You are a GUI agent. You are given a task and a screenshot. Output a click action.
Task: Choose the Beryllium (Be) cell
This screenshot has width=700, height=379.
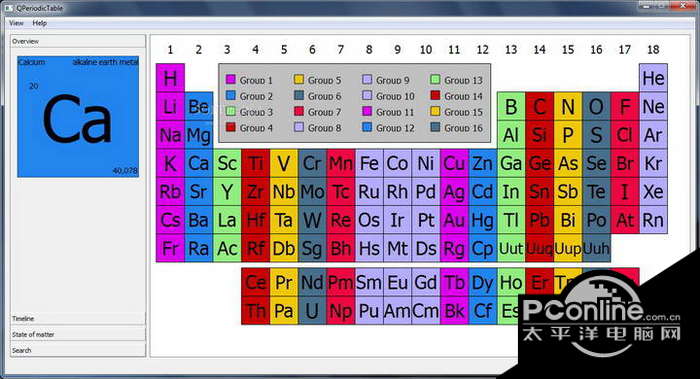199,107
